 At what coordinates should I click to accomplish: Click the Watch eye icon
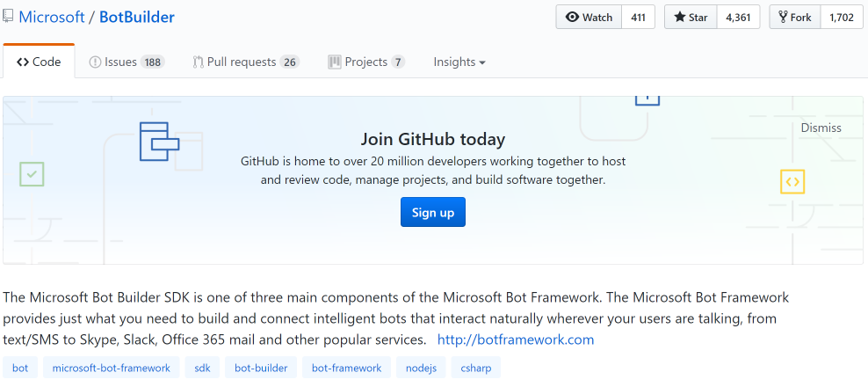tap(572, 18)
